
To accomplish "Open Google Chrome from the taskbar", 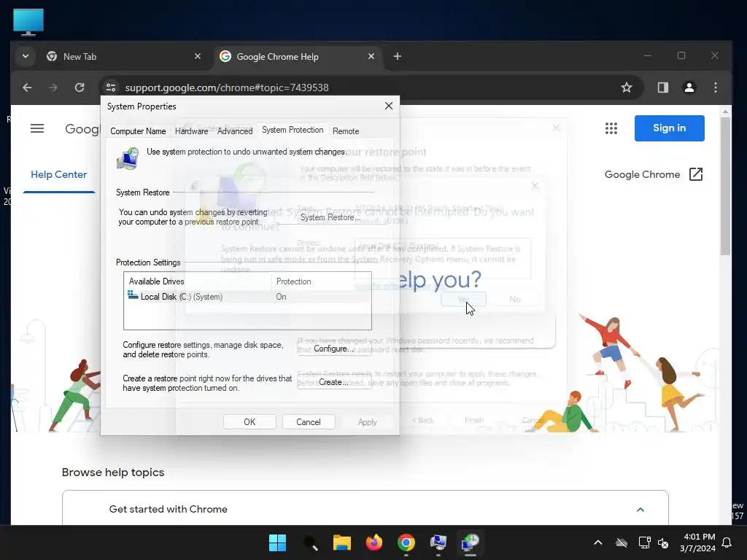I will (406, 542).
